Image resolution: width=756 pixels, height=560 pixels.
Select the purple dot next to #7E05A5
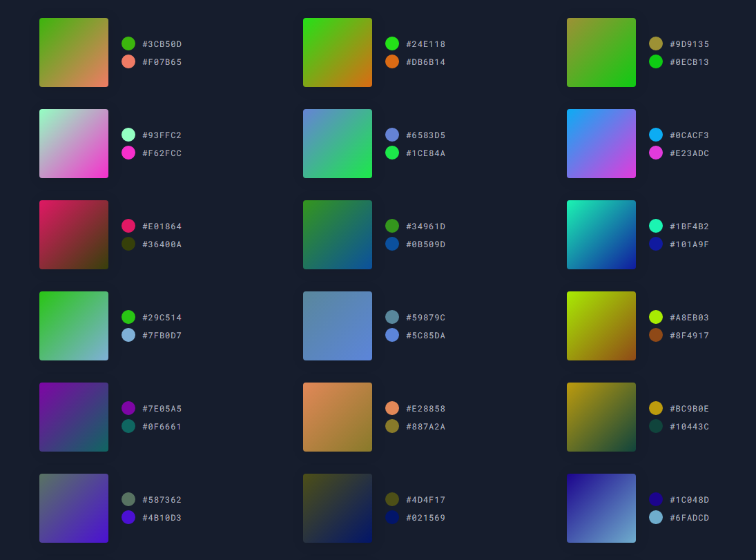tap(128, 408)
